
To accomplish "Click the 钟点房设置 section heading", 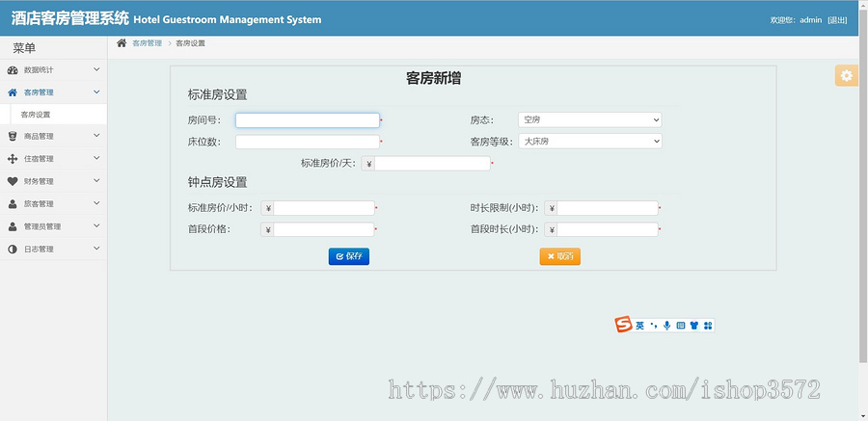I will pos(218,183).
